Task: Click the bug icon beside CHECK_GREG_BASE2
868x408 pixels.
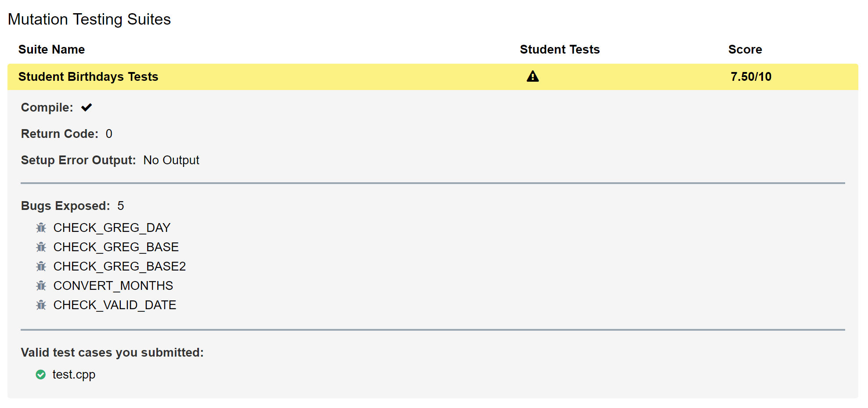Action: (x=41, y=266)
